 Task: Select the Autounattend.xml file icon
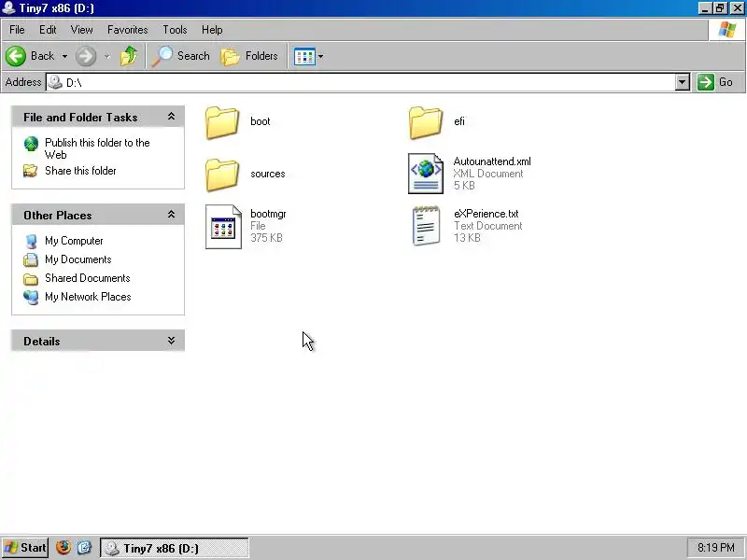click(426, 174)
